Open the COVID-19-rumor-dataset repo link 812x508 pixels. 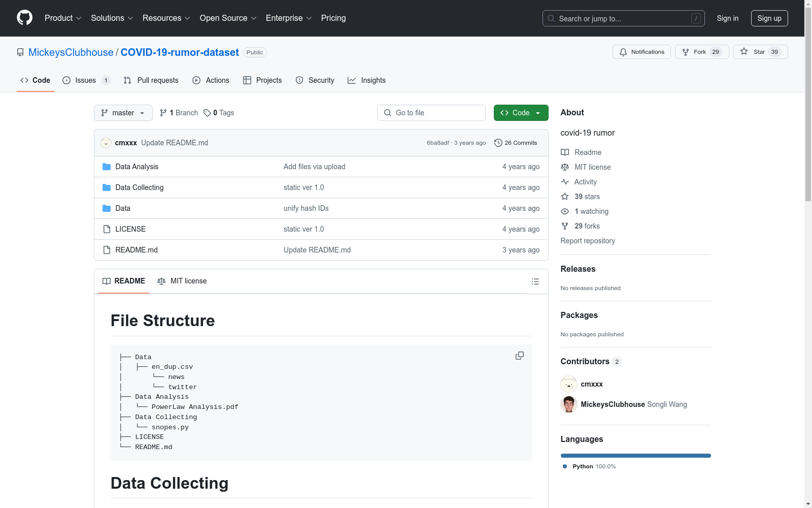pos(180,52)
